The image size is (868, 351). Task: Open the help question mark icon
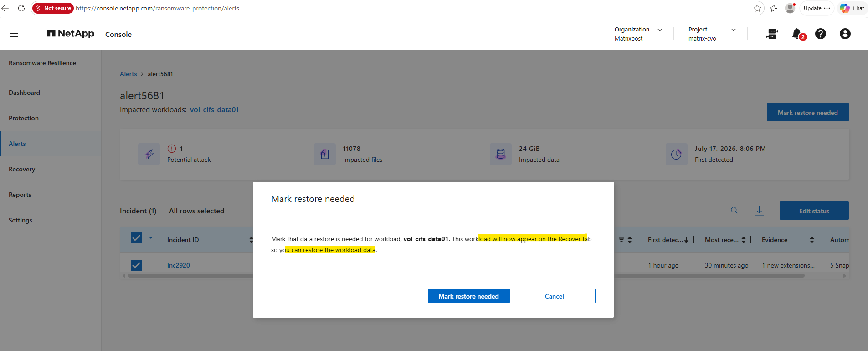821,34
